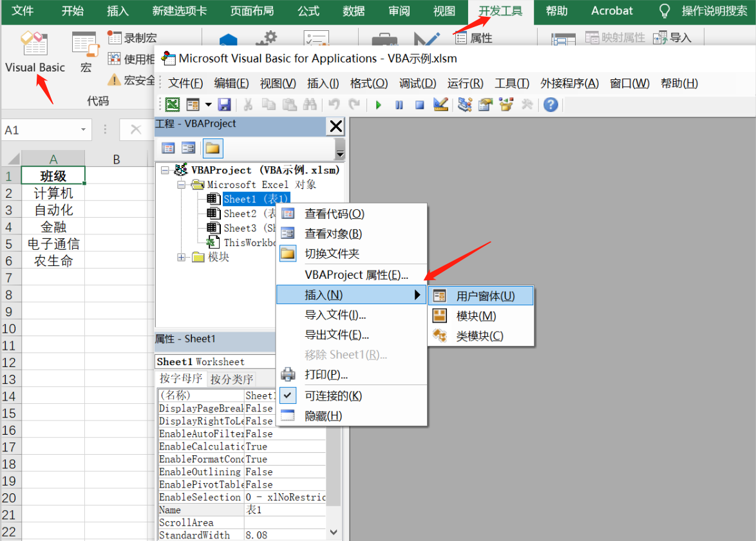The image size is (756, 541).
Task: Click the Run Sub green play icon
Action: (379, 105)
